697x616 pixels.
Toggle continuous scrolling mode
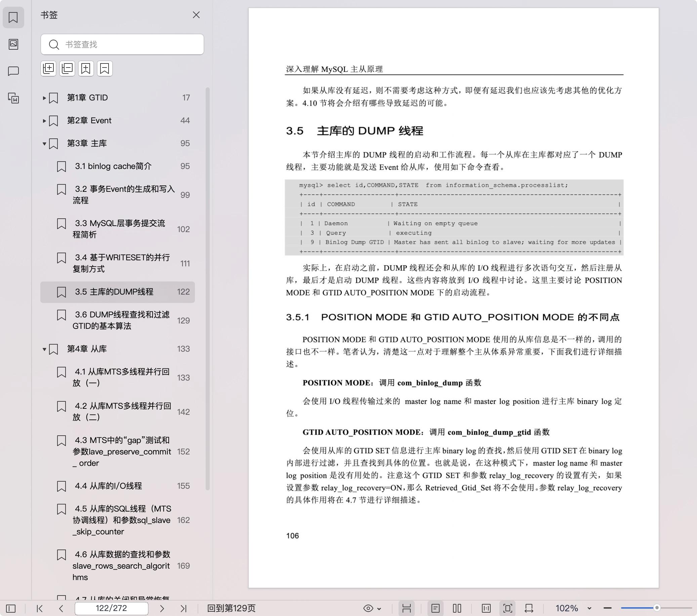tap(406, 608)
